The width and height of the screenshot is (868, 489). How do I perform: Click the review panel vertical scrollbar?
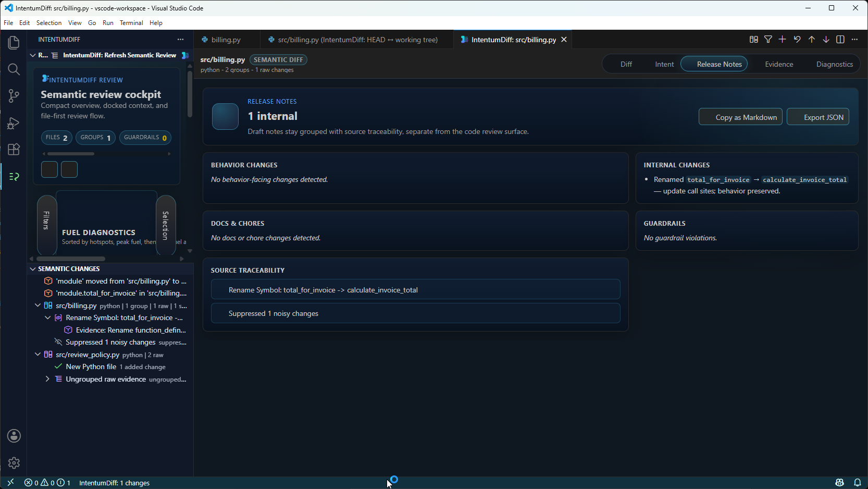(x=190, y=94)
